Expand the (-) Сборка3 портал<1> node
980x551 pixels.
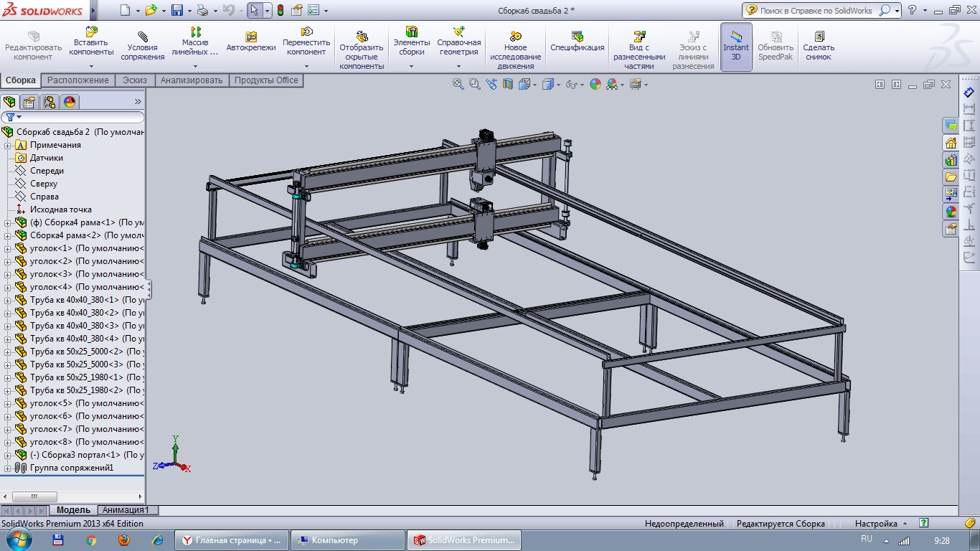click(x=8, y=455)
